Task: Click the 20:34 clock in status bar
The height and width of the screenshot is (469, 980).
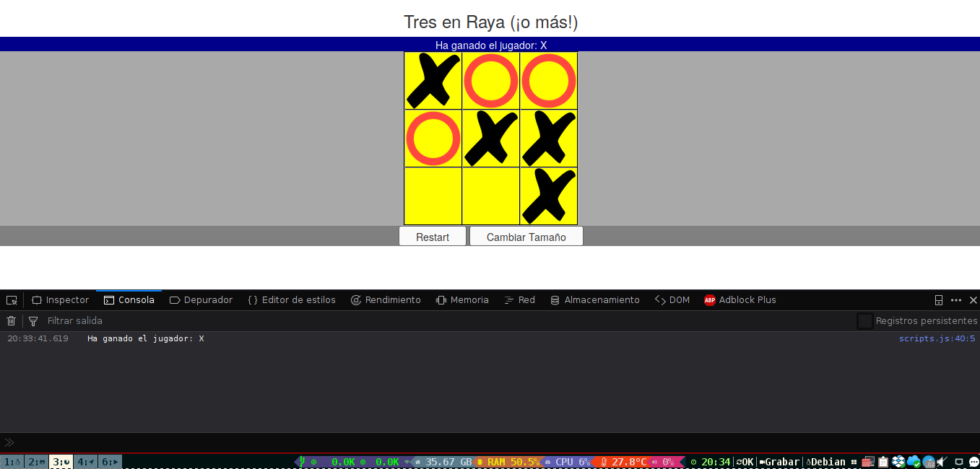Action: tap(711, 462)
